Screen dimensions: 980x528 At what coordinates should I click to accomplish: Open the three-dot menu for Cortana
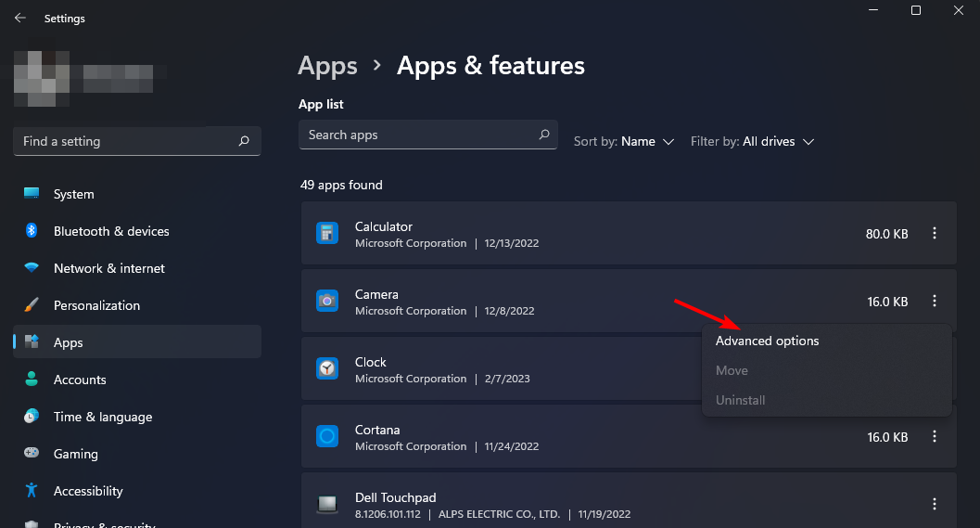tap(935, 436)
